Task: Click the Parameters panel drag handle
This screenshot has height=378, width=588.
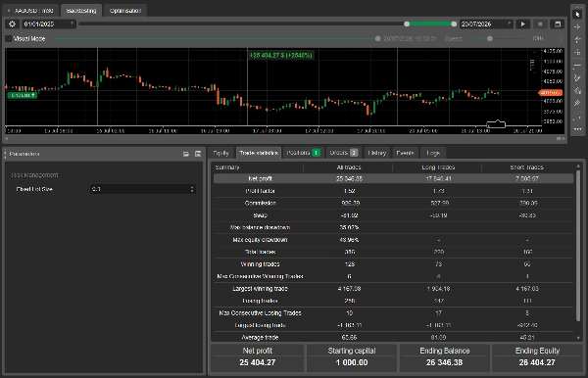Action: 5,154
